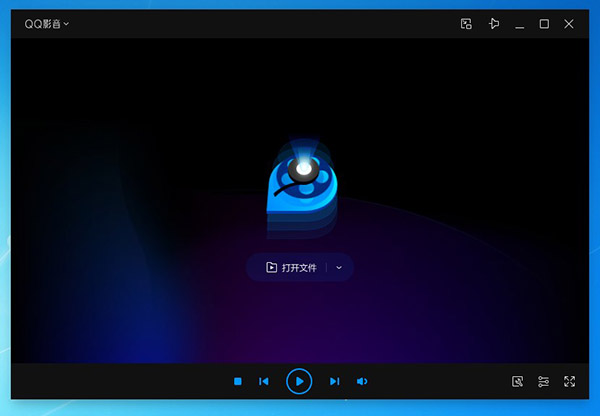Viewport: 600px width, 416px height.
Task: Mute the volume speaker icon
Action: (x=362, y=381)
